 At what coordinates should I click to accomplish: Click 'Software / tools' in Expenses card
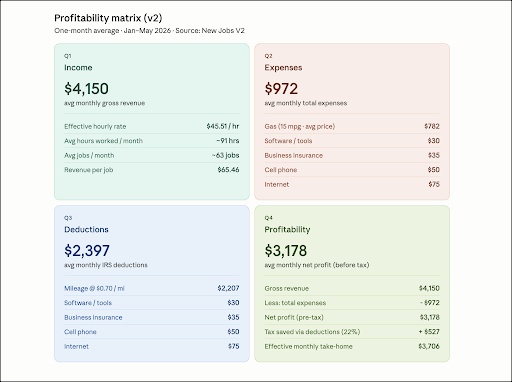(288, 141)
